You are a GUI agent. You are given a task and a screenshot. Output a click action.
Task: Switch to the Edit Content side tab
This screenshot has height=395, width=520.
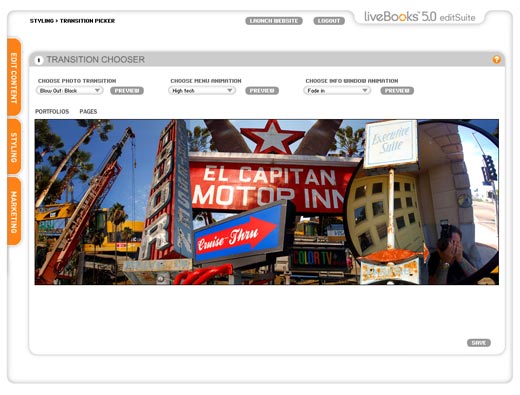14,77
